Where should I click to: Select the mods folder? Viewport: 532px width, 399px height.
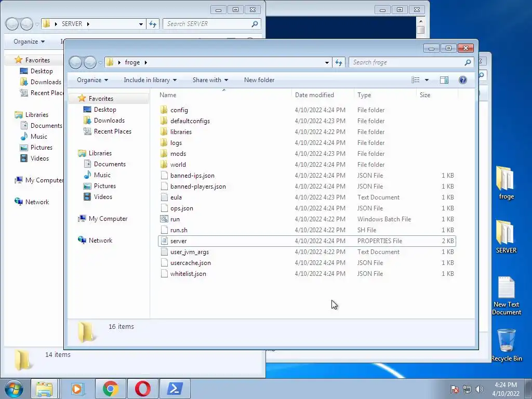point(307,153)
